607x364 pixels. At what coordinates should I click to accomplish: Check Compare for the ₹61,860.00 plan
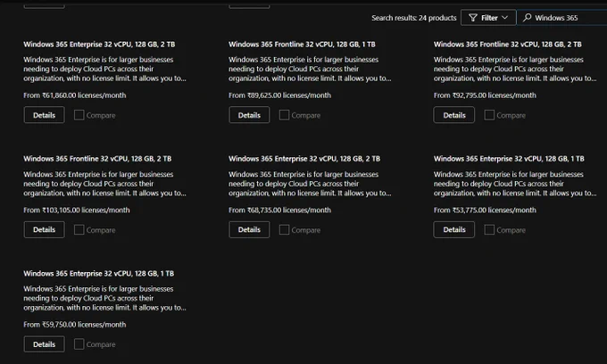tap(79, 115)
